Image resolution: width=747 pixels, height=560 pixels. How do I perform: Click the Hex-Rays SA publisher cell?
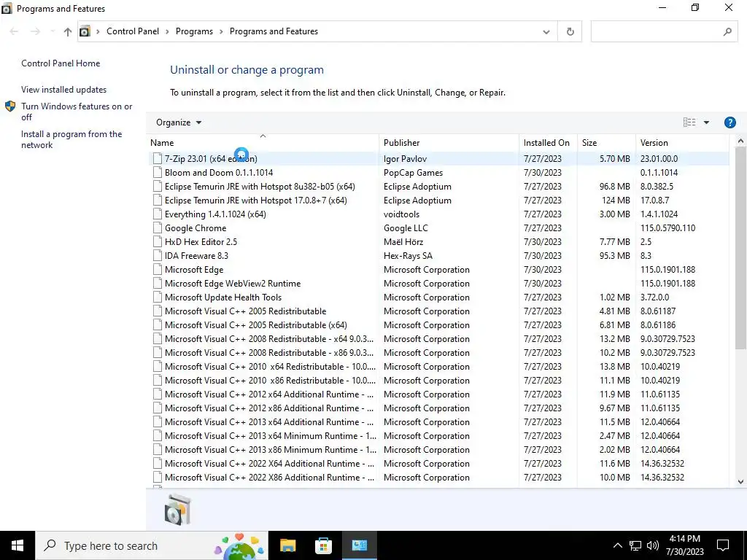pyautogui.click(x=408, y=255)
